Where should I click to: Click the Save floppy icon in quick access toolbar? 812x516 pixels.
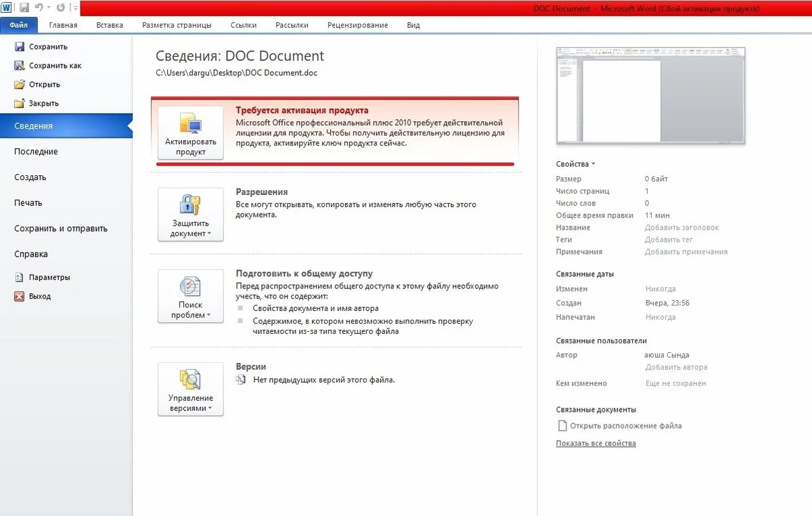point(24,8)
